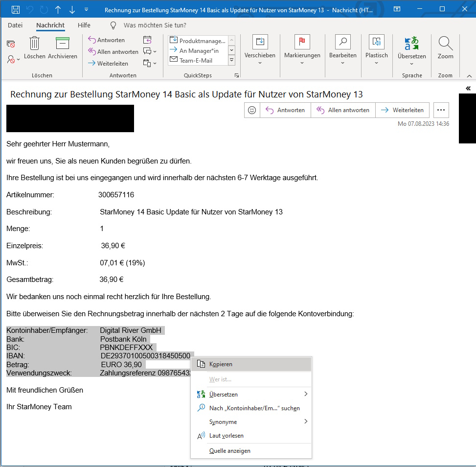Image resolution: width=476 pixels, height=467 pixels.
Task: Open Übersetzen submenu in context menu
Action: pyautogui.click(x=251, y=395)
